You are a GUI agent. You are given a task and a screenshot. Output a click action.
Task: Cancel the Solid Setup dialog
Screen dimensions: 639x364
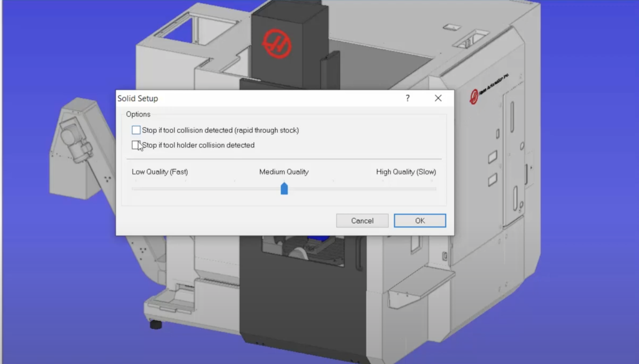tap(362, 221)
